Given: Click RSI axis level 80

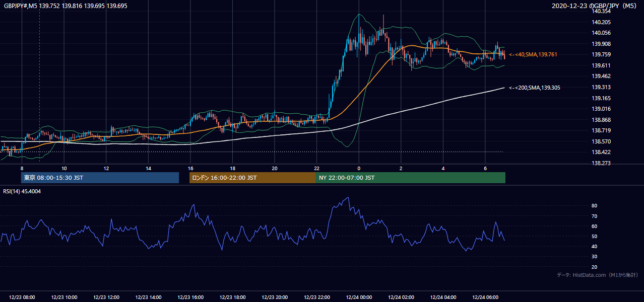Looking at the screenshot, I should coord(595,206).
